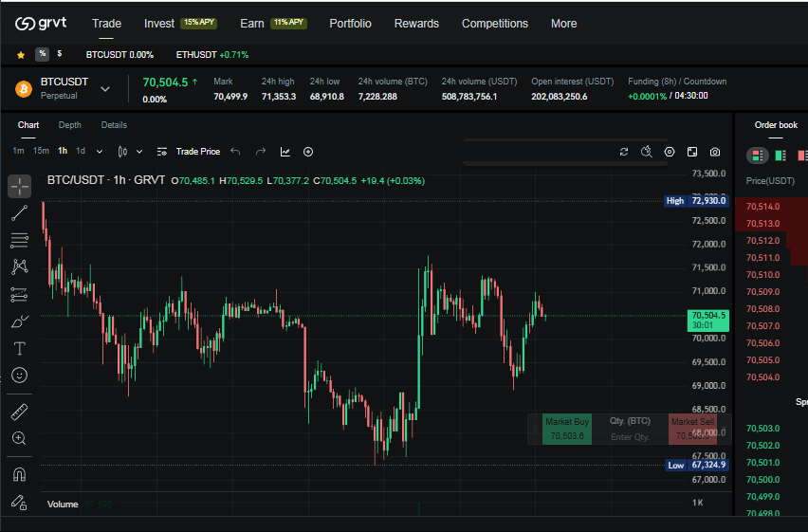Select the Order book tab
This screenshot has height=532, width=808.
[x=776, y=125]
